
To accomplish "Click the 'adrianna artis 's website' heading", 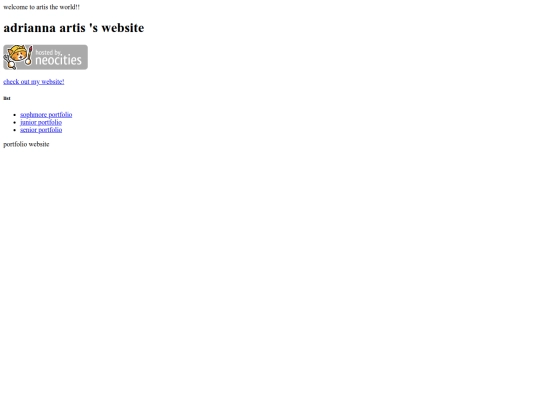I will pos(74,28).
